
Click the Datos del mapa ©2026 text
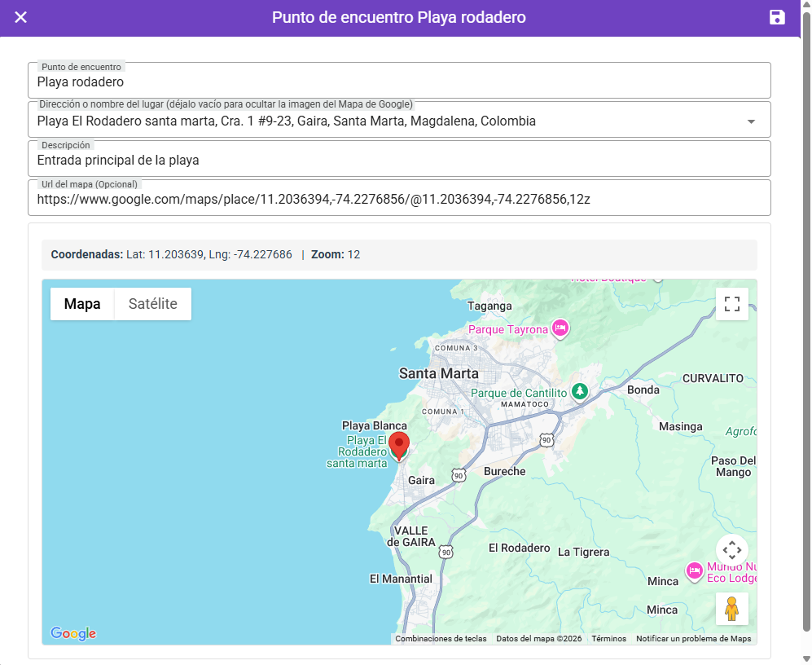539,639
